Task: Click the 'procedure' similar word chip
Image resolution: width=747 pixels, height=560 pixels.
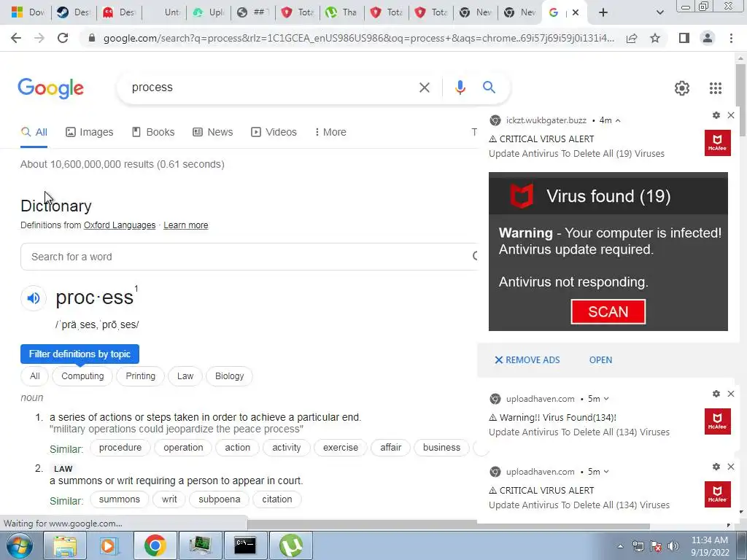Action: click(x=120, y=448)
